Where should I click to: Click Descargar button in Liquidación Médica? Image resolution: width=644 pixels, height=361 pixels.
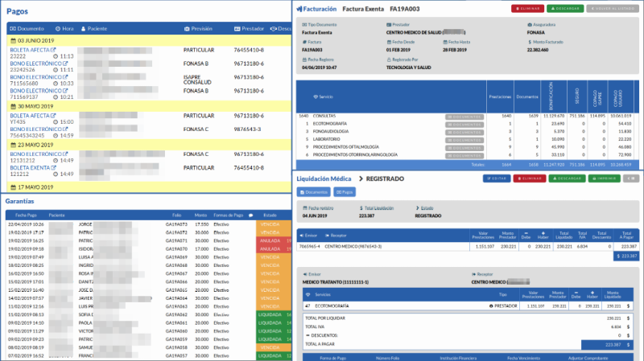(567, 178)
